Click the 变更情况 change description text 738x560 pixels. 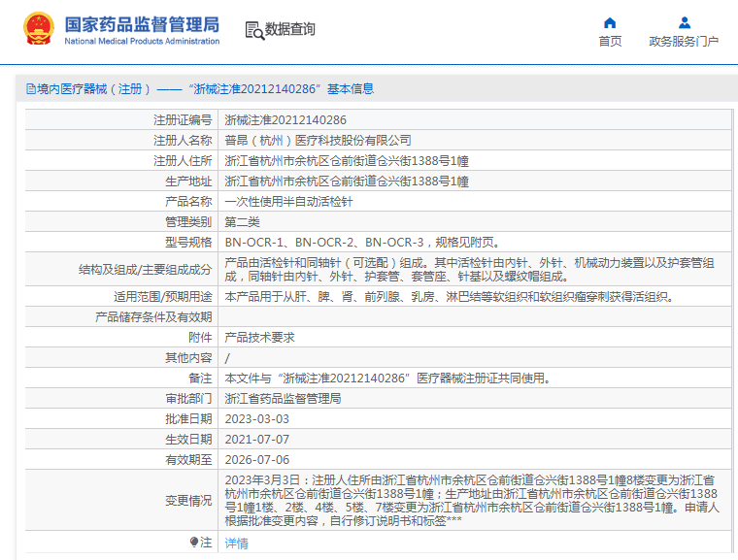click(472, 501)
